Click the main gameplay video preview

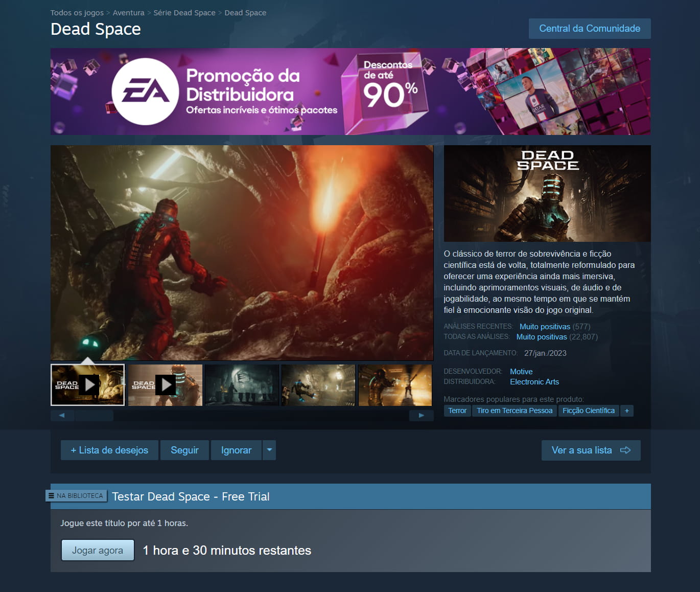(242, 253)
